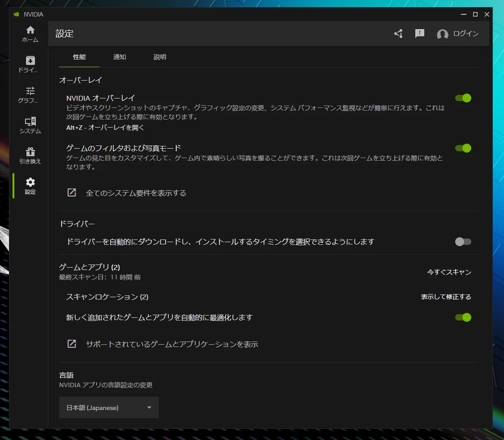504x440 pixels.
Task: Click the feedback exclamation icon
Action: pos(420,34)
